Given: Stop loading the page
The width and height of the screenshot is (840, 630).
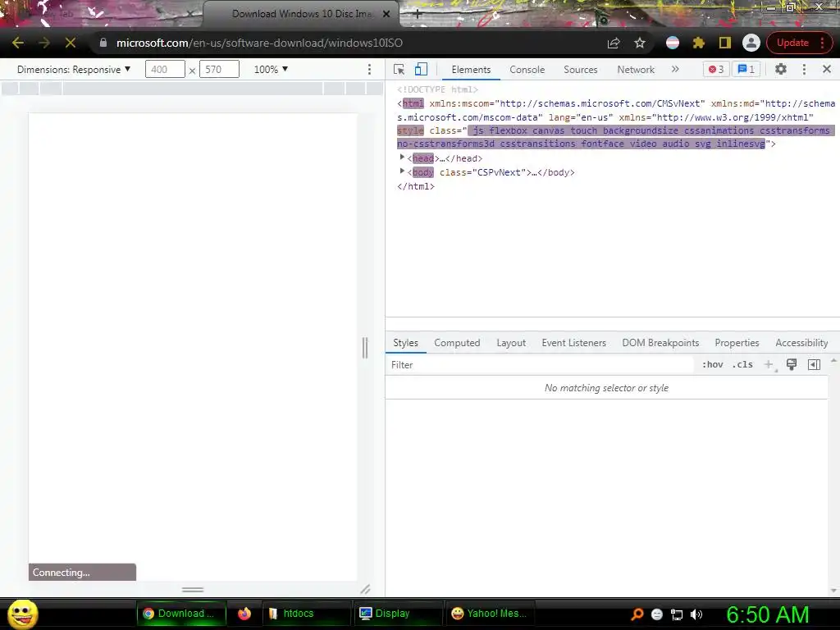Looking at the screenshot, I should point(71,43).
